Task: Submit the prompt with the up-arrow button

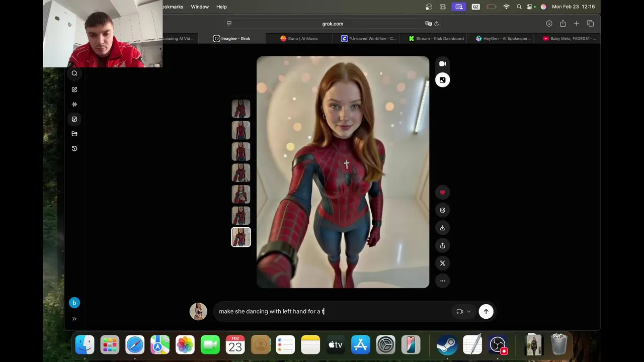Action: click(x=486, y=312)
